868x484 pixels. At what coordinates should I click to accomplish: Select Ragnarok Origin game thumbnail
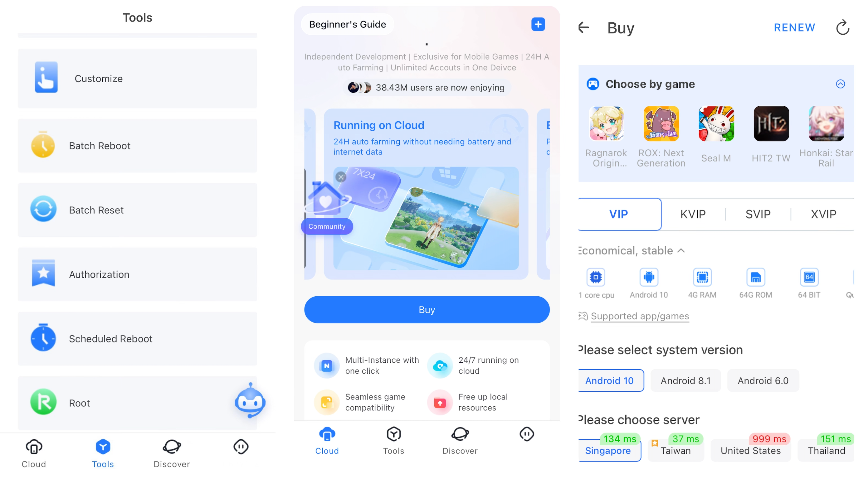point(606,124)
